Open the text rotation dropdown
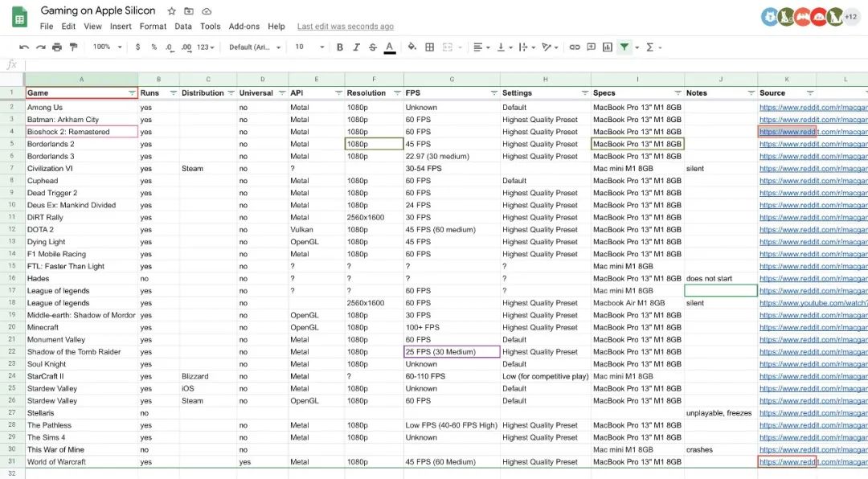The height and width of the screenshot is (479, 868). 549,47
